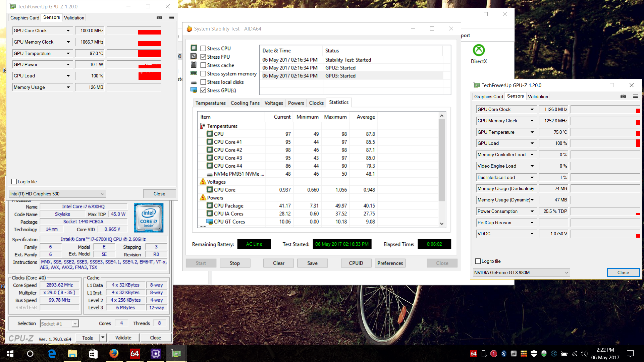The image size is (644, 362).
Task: Open the NVIDIA GeForce GTX 980M device selector
Action: coord(521,273)
